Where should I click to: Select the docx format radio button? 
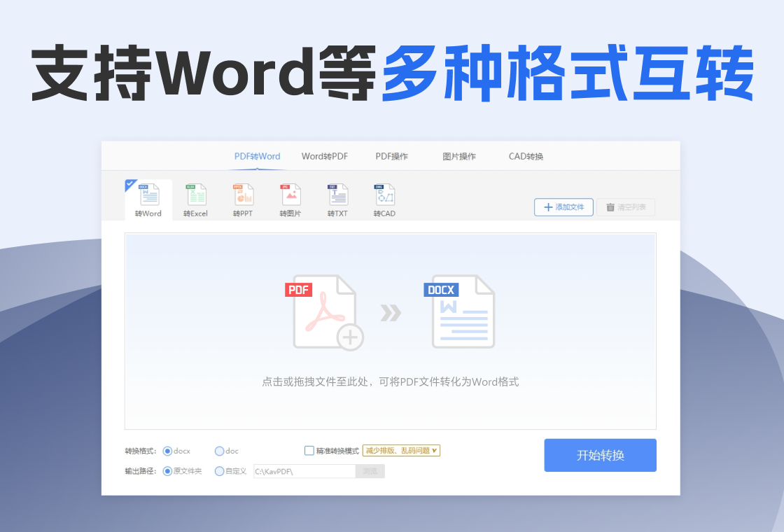[167, 451]
